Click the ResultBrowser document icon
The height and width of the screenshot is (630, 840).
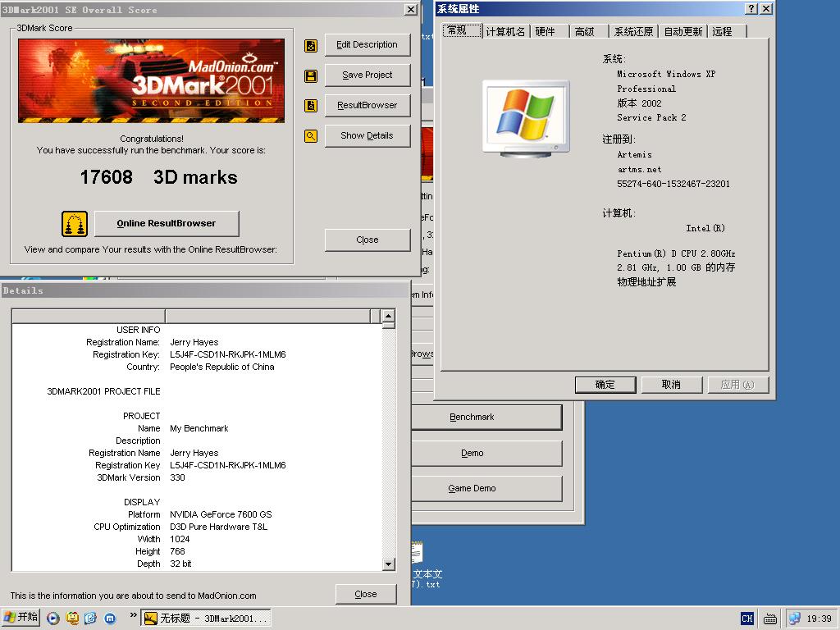click(x=311, y=106)
